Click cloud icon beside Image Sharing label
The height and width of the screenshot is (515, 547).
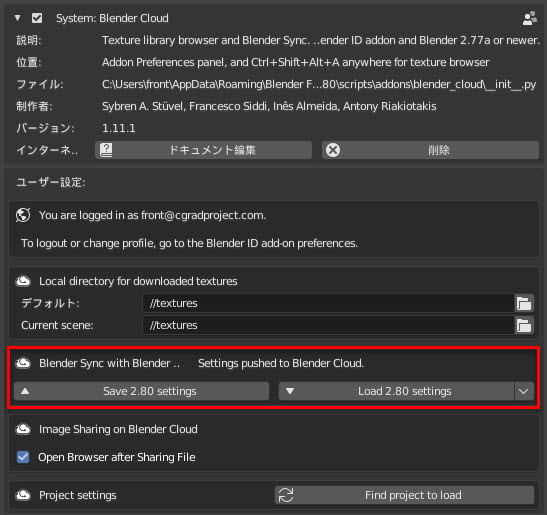pos(23,429)
